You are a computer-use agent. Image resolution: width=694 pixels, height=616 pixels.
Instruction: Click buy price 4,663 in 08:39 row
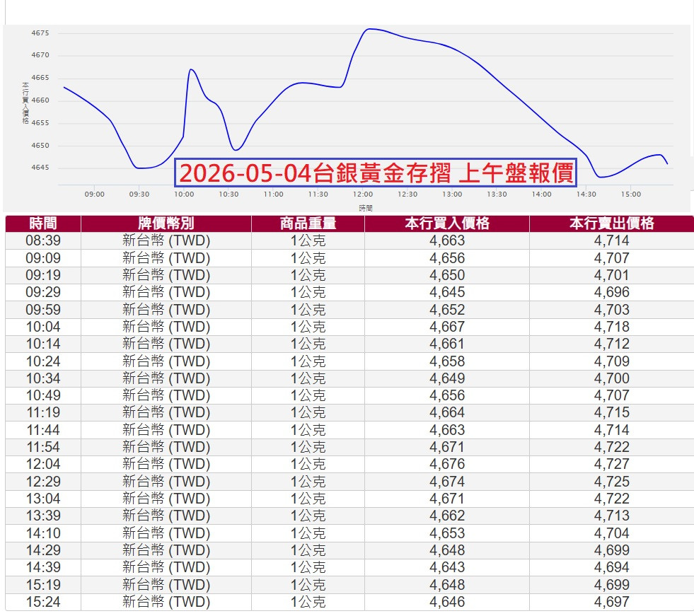point(447,240)
